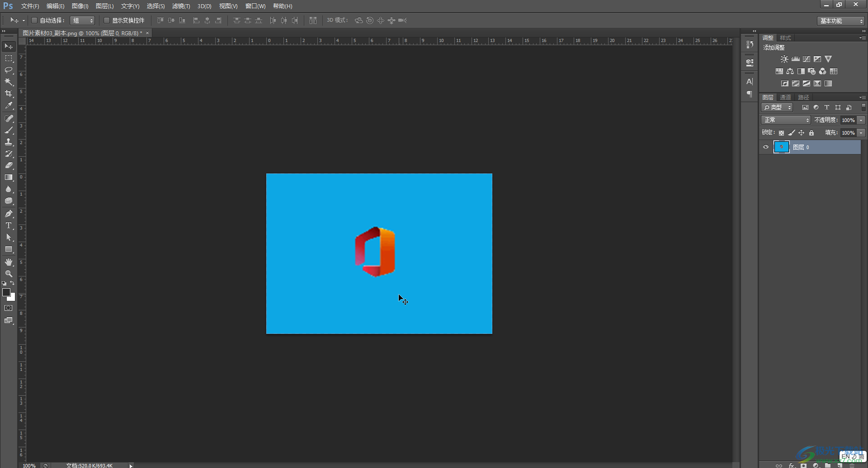Image resolution: width=868 pixels, height=468 pixels.
Task: Open the 滤镜(T) menu
Action: [x=181, y=6]
